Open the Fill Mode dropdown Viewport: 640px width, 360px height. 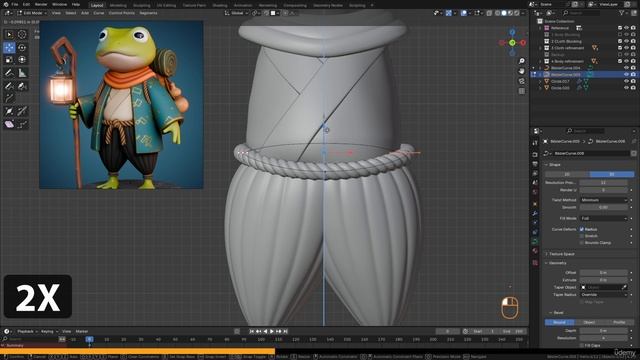click(603, 218)
